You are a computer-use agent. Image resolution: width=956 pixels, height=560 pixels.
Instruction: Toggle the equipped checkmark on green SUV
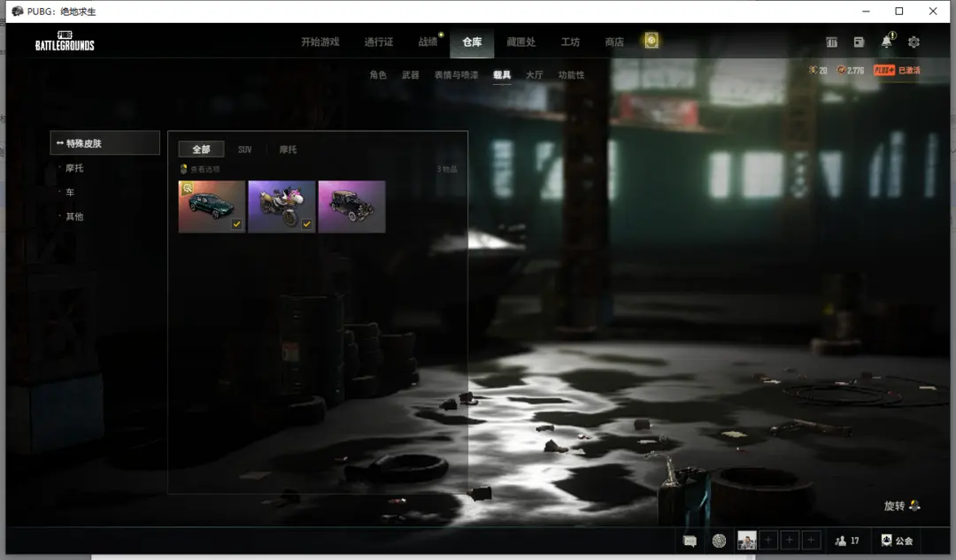point(236,224)
